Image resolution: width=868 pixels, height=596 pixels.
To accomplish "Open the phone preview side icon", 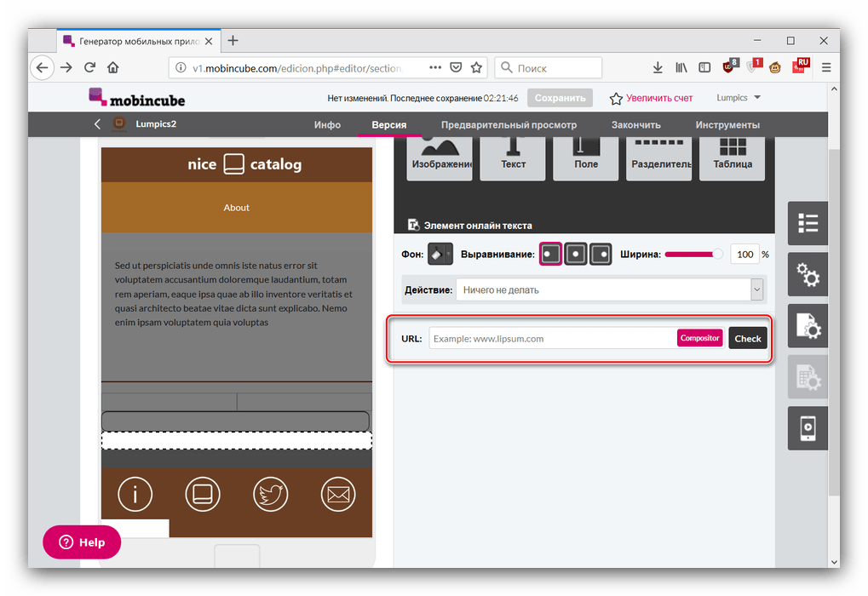I will coord(808,427).
